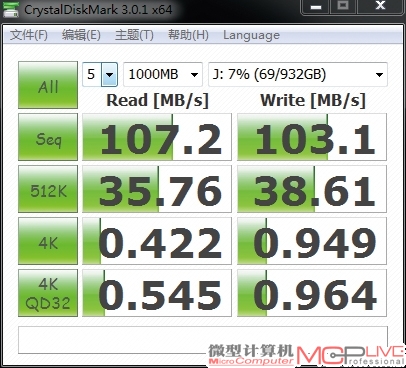This screenshot has height=368, width=406.
Task: Start the 4K benchmark test
Action: [48, 241]
